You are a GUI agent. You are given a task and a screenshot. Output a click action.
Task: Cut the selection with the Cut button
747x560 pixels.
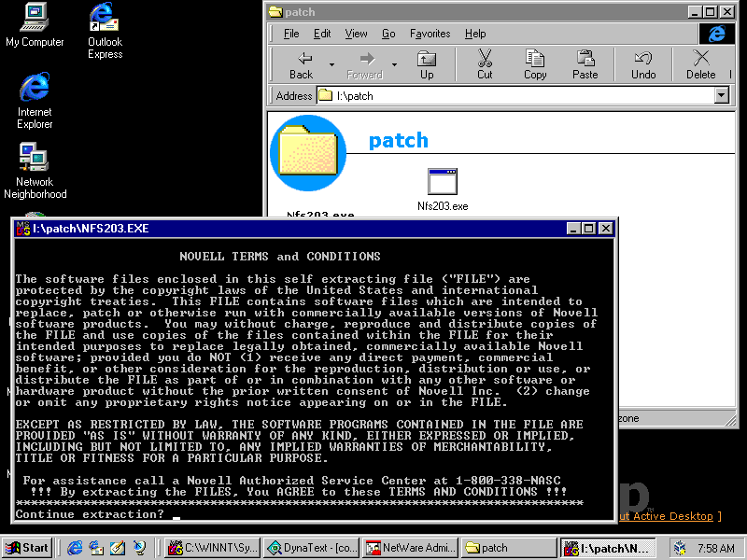coord(485,64)
